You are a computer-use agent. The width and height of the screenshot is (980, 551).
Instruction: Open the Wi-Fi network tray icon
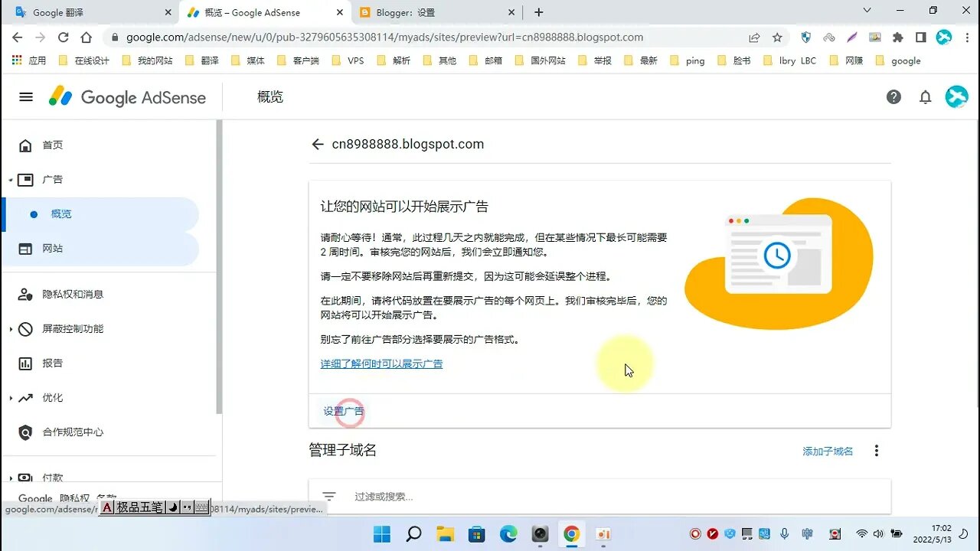coord(862,533)
